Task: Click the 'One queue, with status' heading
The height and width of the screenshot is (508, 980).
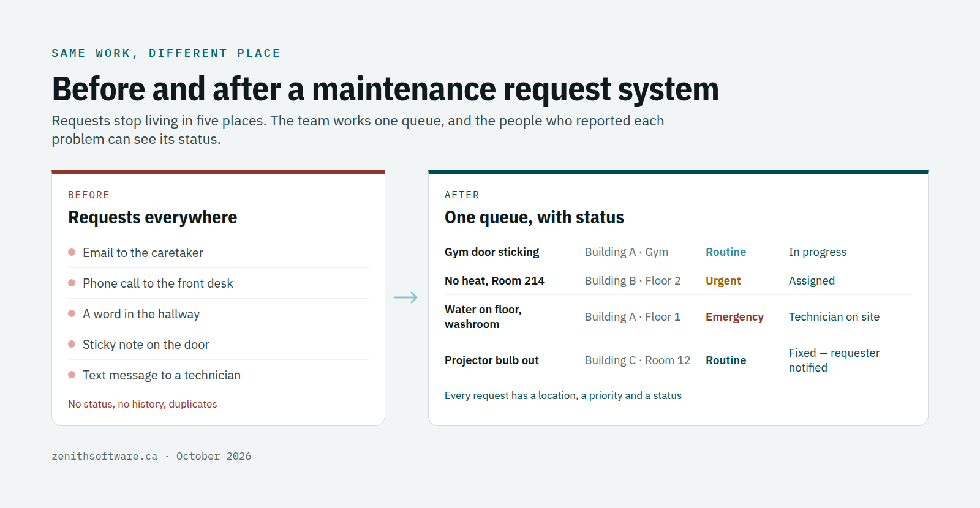Action: [534, 217]
